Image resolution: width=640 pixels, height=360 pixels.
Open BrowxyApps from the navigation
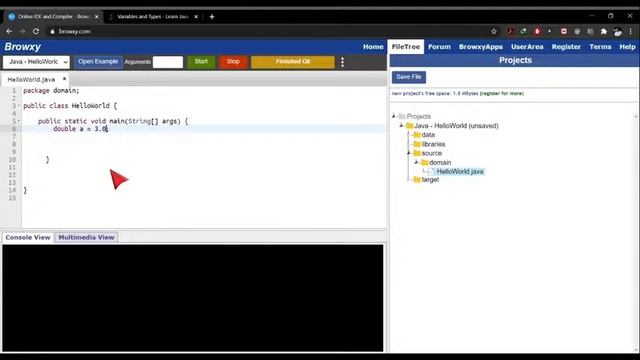pyautogui.click(x=481, y=47)
